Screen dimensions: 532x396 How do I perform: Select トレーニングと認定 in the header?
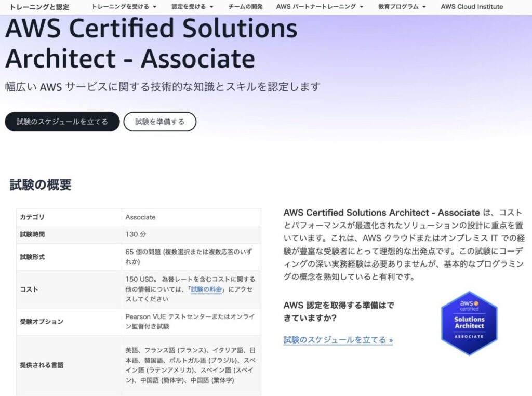click(x=39, y=7)
